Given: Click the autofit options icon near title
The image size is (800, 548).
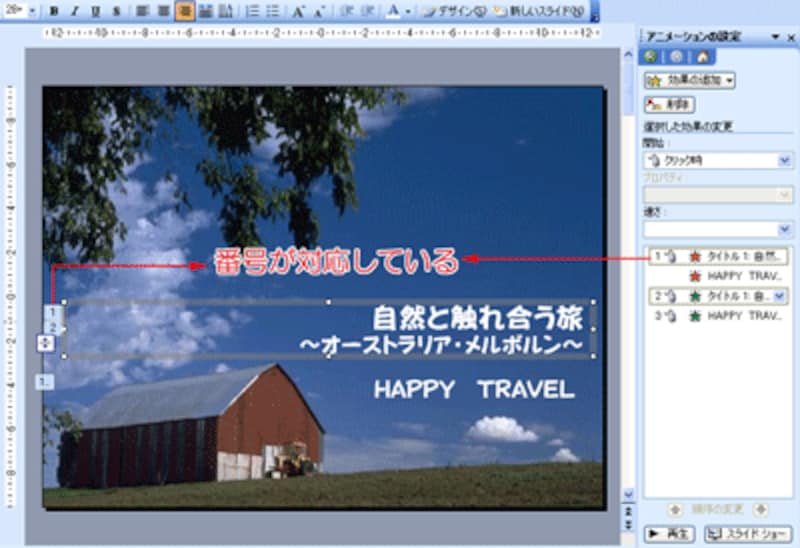Looking at the screenshot, I should (45, 343).
